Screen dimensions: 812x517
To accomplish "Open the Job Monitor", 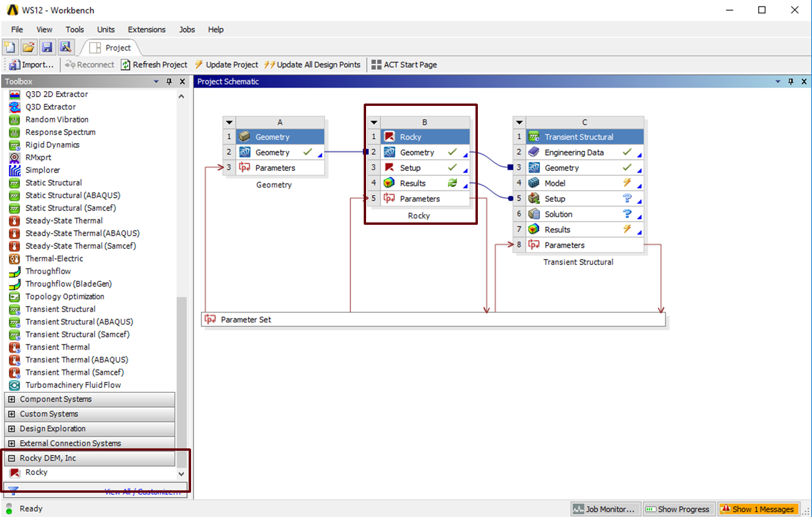I will pos(606,509).
